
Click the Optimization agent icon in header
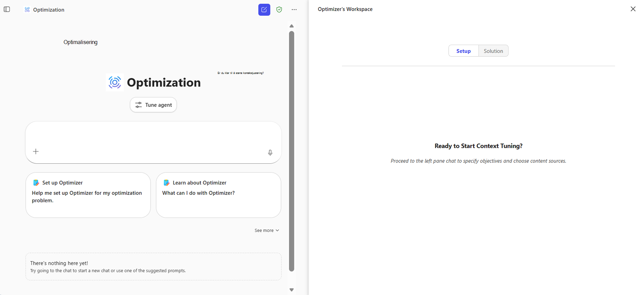click(27, 10)
